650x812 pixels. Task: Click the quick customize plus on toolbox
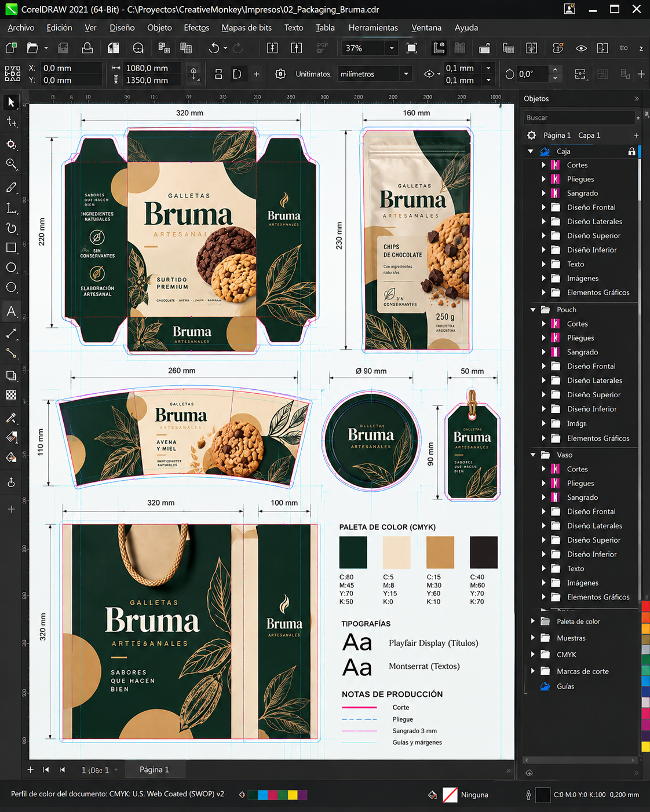(x=11, y=509)
